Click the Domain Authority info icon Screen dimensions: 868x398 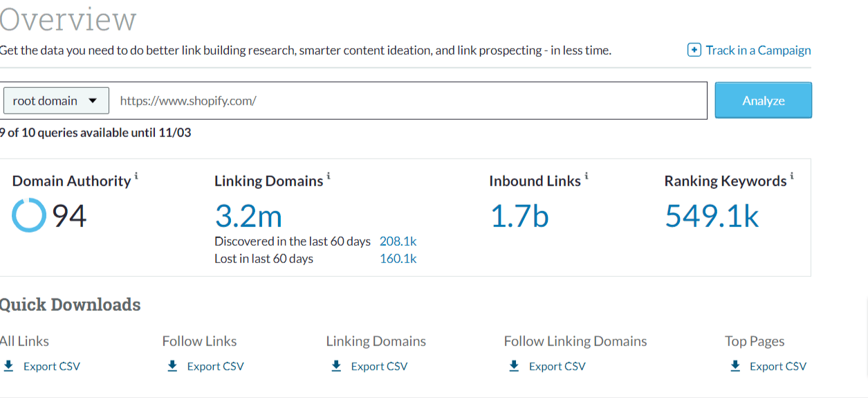[136, 177]
